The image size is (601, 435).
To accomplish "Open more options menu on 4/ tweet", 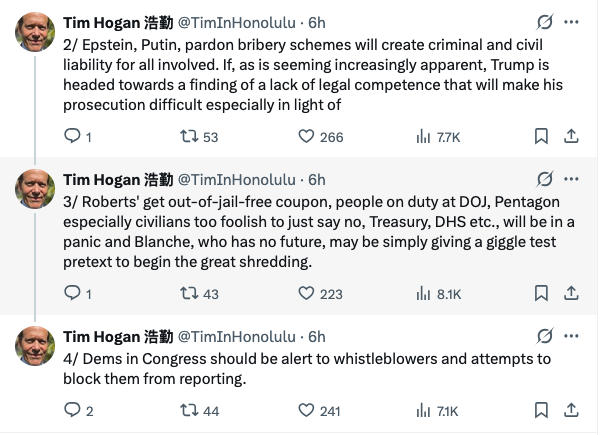I will pyautogui.click(x=571, y=336).
